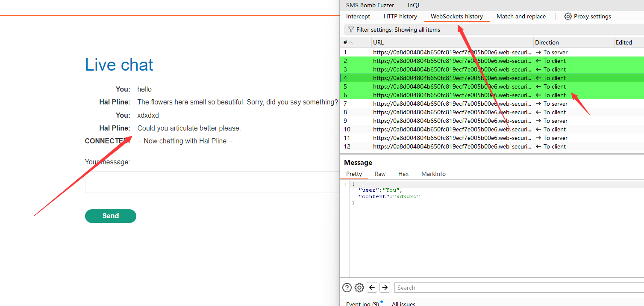Open the Event log at bottom

tap(362, 303)
